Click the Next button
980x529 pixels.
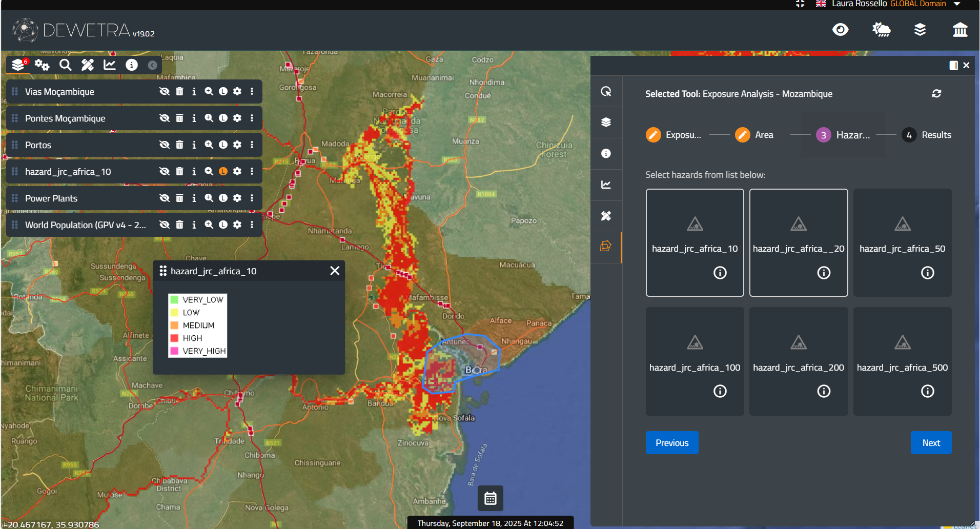click(x=931, y=443)
